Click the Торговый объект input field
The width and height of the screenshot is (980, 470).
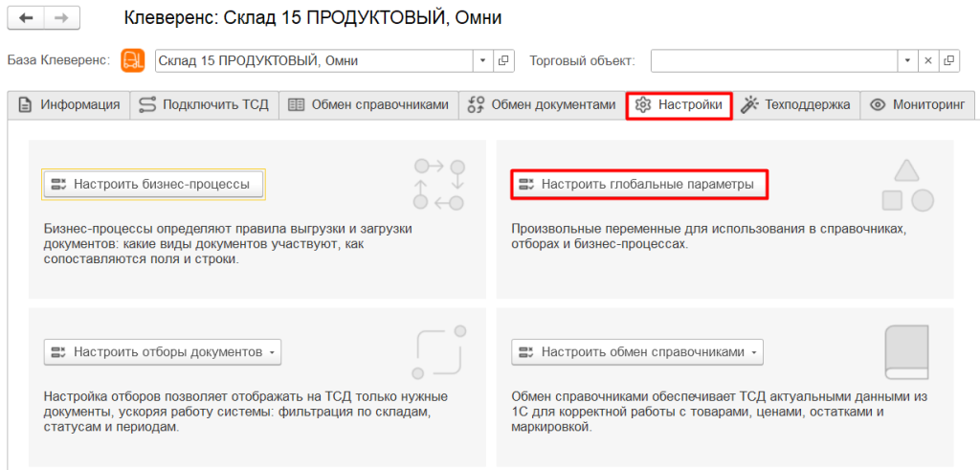tap(773, 60)
